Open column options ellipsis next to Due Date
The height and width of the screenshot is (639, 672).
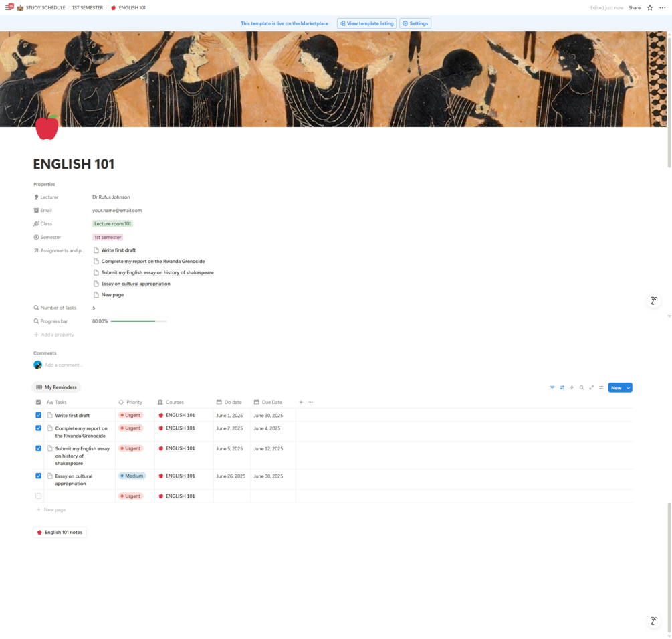pos(311,402)
